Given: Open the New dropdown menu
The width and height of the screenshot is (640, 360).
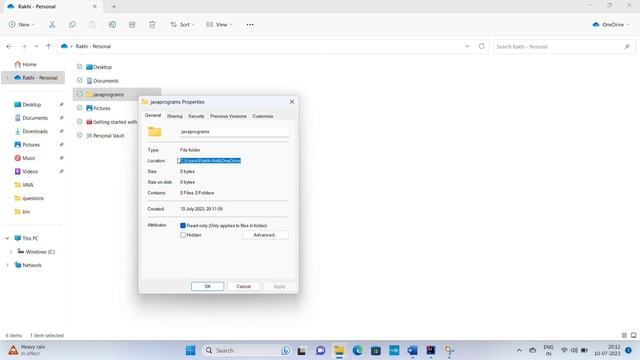Looking at the screenshot, I should [x=21, y=24].
